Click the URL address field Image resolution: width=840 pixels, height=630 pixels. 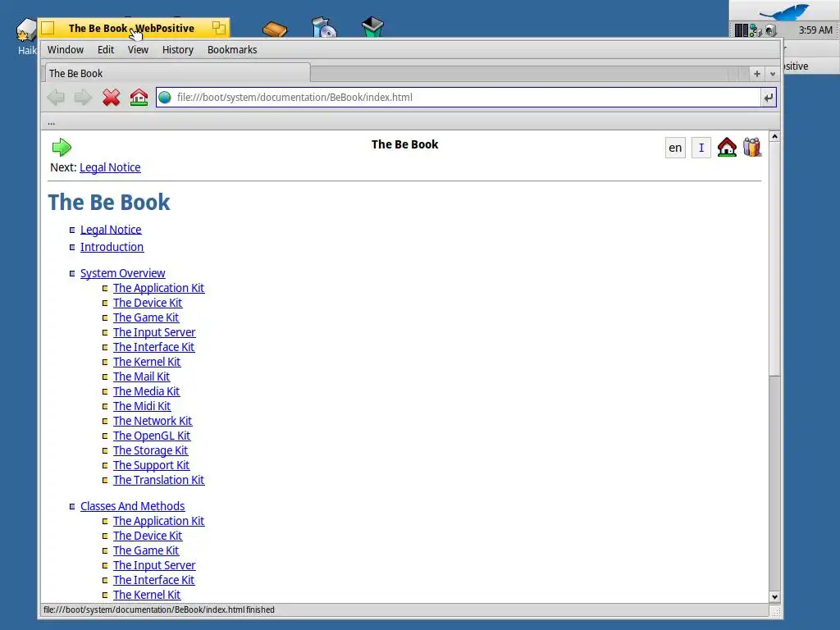pos(466,98)
